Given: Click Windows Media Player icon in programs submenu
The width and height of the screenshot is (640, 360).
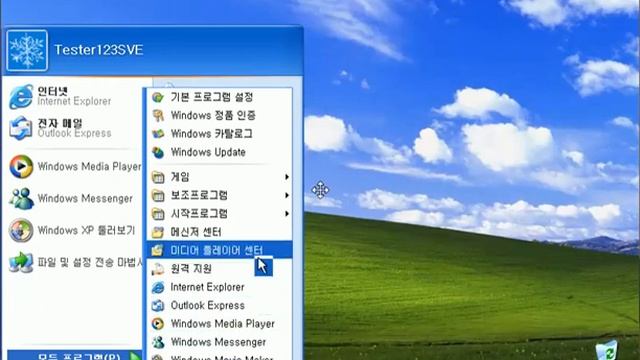Looking at the screenshot, I should (158, 324).
